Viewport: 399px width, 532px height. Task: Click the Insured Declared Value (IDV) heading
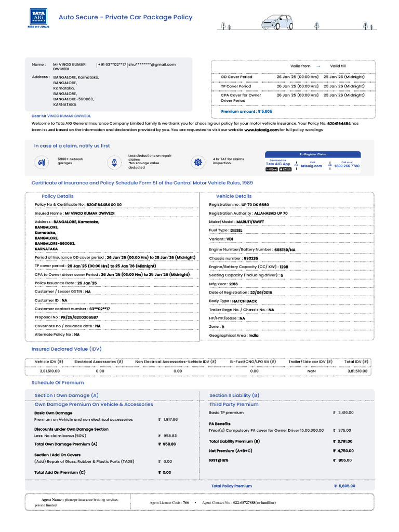click(x=66, y=349)
